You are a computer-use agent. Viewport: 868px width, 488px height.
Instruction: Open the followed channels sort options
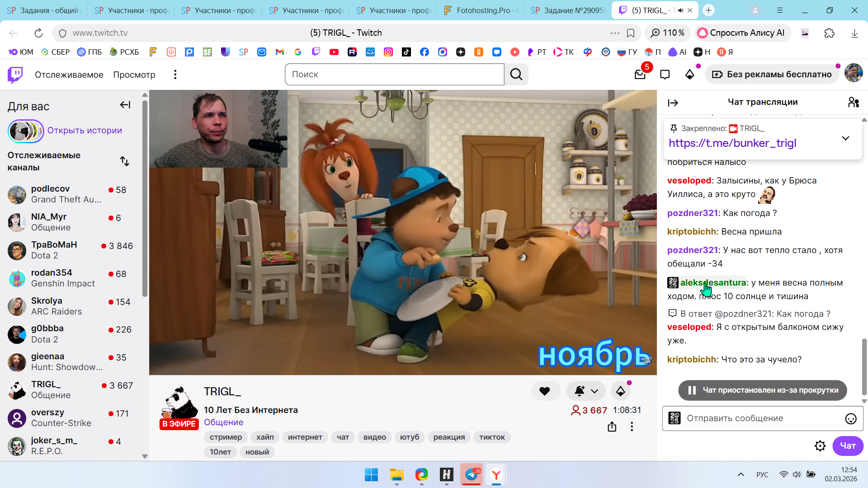125,161
